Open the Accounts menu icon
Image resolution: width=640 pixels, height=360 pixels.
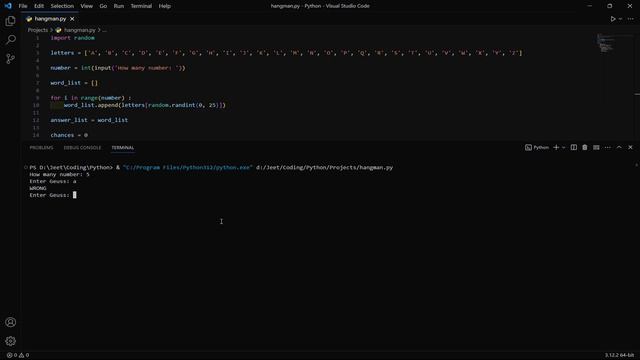[11, 322]
